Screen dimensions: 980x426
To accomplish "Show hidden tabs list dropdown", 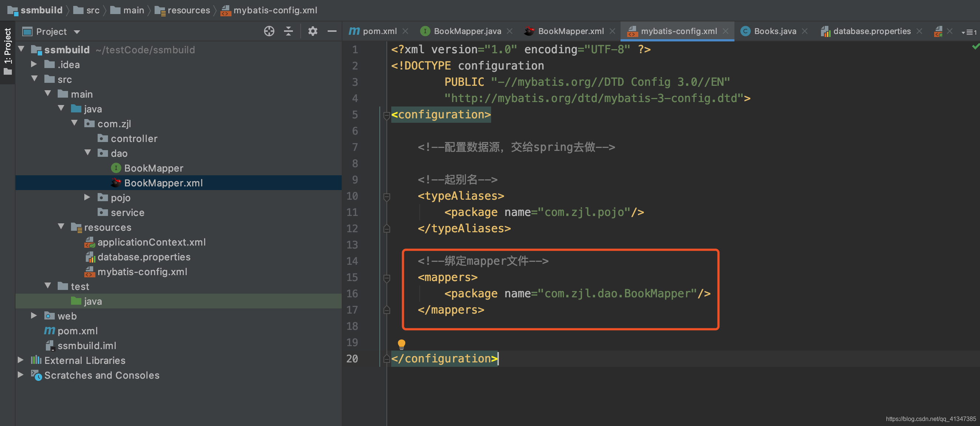I will click(969, 32).
